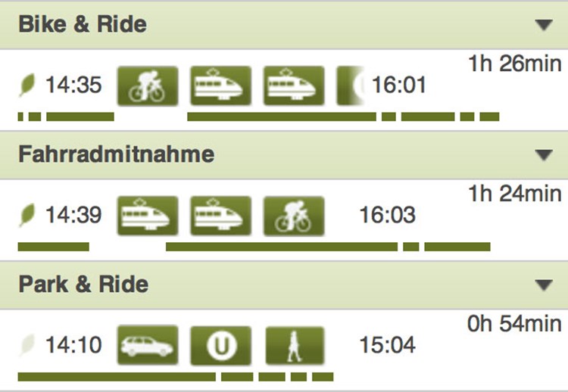
Task: Click the partially hidden icon before 16:01
Action: point(351,86)
